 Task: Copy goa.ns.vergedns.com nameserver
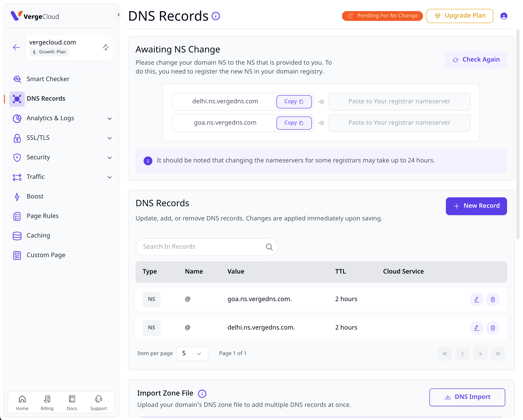click(294, 123)
